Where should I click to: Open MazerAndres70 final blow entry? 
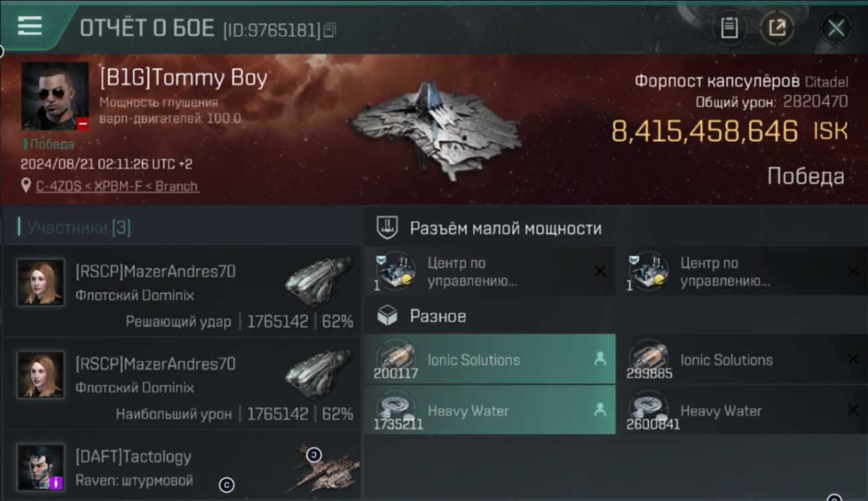pos(182,291)
